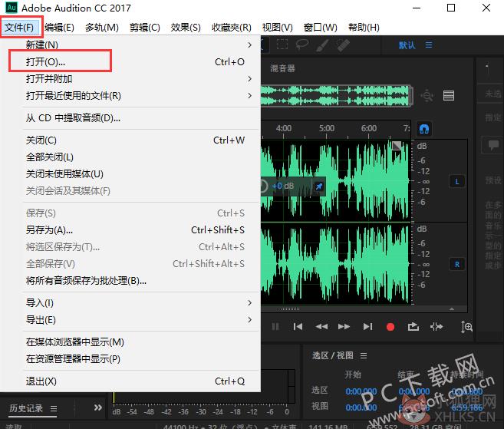Image resolution: width=504 pixels, height=429 pixels.
Task: Adjust the +0 dB volume knob
Action: 263,186
